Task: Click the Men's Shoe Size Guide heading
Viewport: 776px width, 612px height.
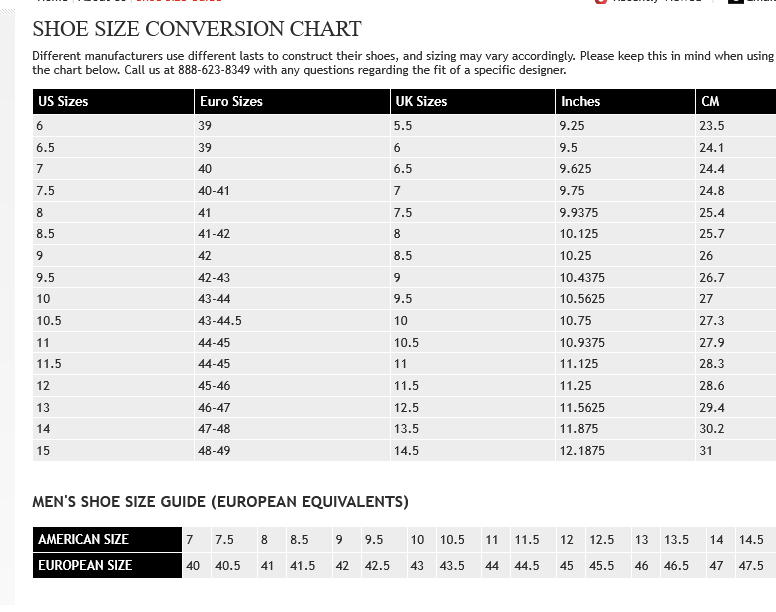Action: (x=220, y=502)
